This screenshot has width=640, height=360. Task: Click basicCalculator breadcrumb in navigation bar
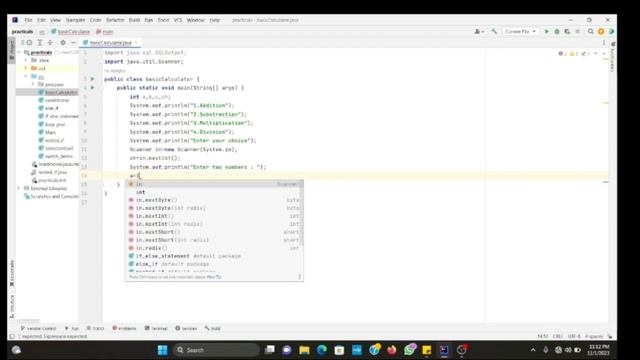(71, 31)
